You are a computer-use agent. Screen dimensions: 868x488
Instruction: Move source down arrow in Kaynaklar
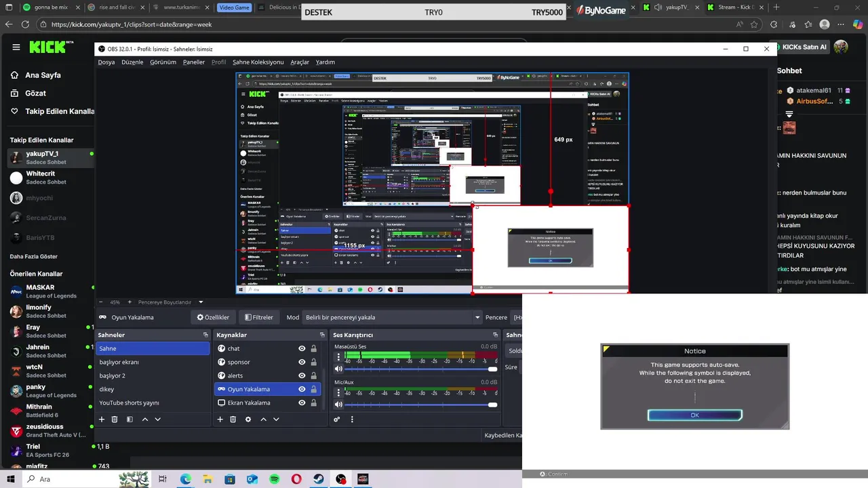[276, 420]
